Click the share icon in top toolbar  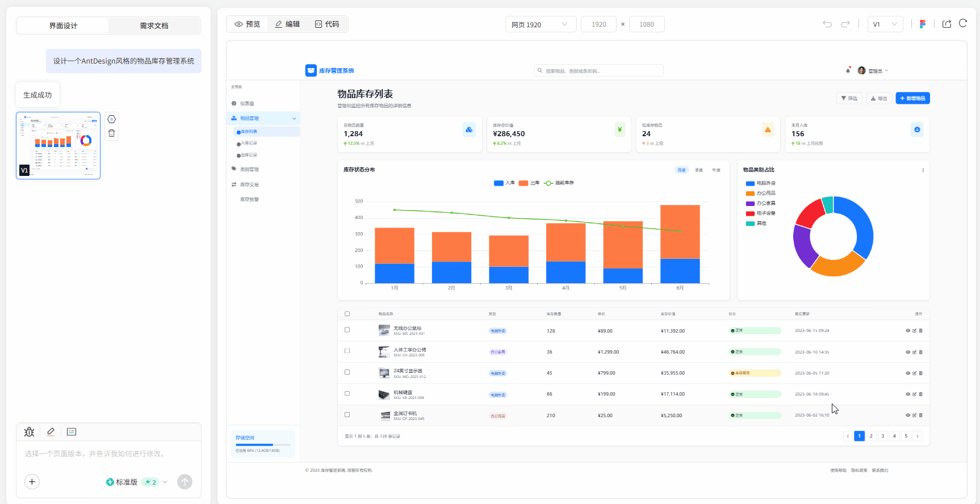pos(947,24)
